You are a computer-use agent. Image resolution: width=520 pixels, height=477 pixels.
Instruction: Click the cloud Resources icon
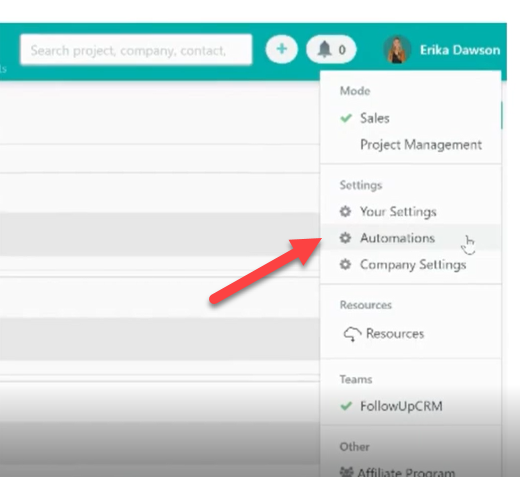(352, 334)
